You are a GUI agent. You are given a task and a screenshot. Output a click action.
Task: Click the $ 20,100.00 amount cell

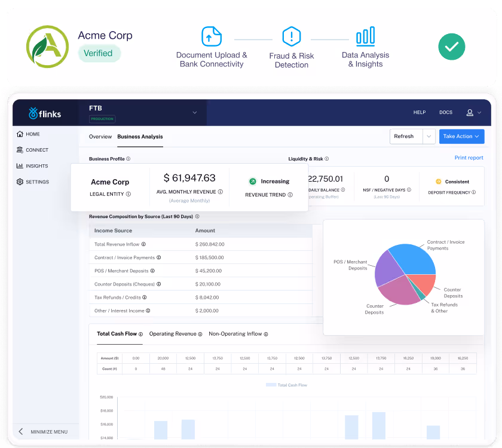(x=208, y=284)
